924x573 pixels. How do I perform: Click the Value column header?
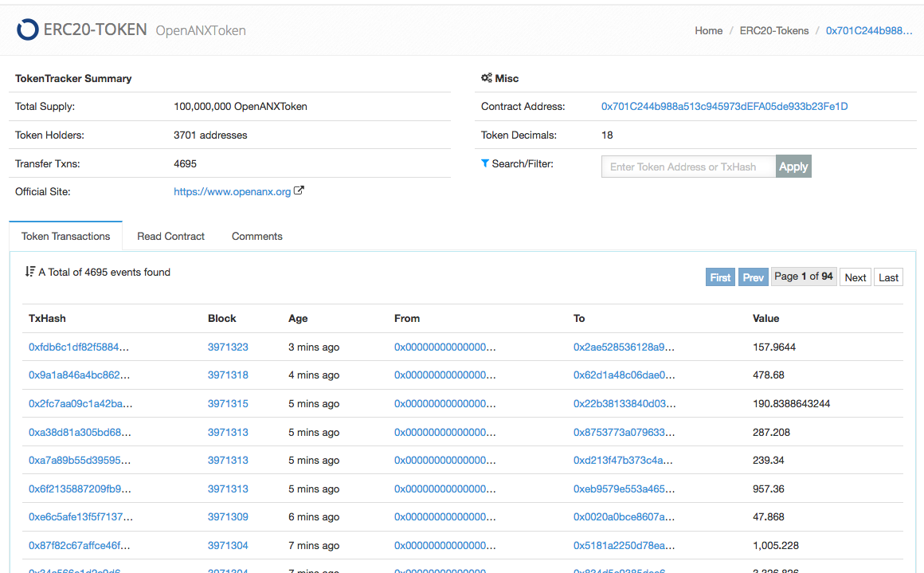point(765,318)
